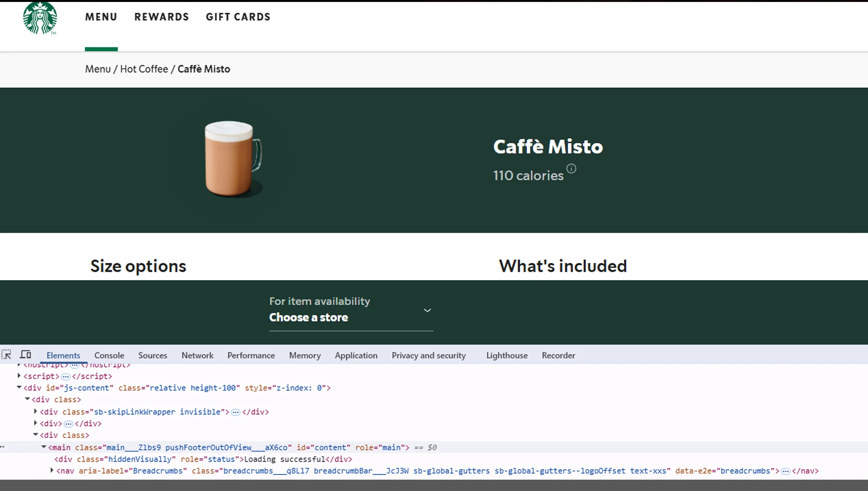Switch to the Console tab

pyautogui.click(x=109, y=355)
